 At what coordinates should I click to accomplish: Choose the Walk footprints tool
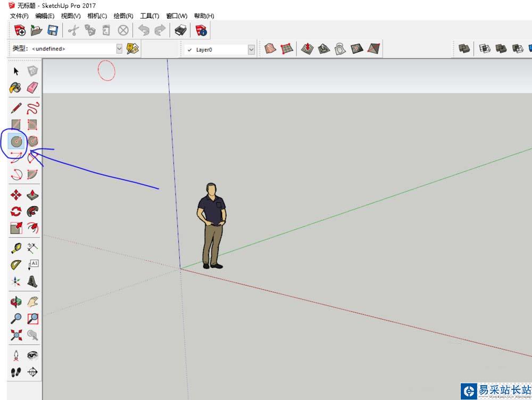16,372
